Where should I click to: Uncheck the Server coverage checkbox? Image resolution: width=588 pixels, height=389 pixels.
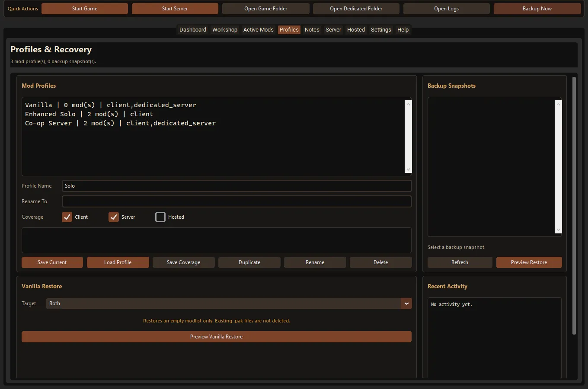click(x=114, y=217)
